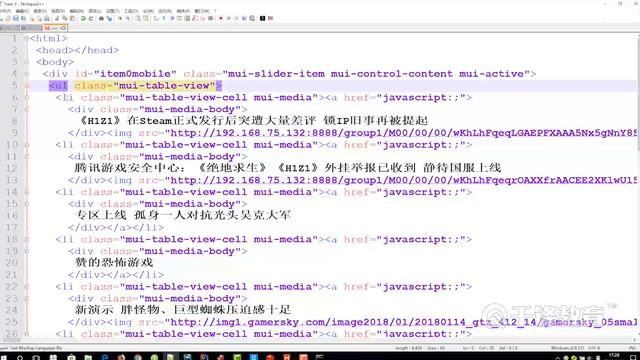Click the Save All toolbar icon
The width and height of the screenshot is (640, 360).
click(23, 18)
